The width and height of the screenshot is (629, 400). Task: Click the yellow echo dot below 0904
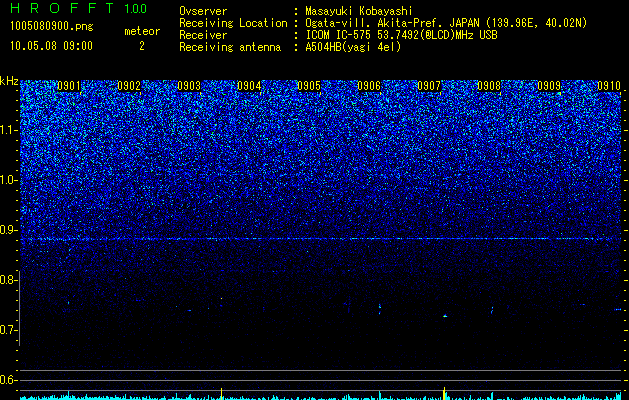221,298
